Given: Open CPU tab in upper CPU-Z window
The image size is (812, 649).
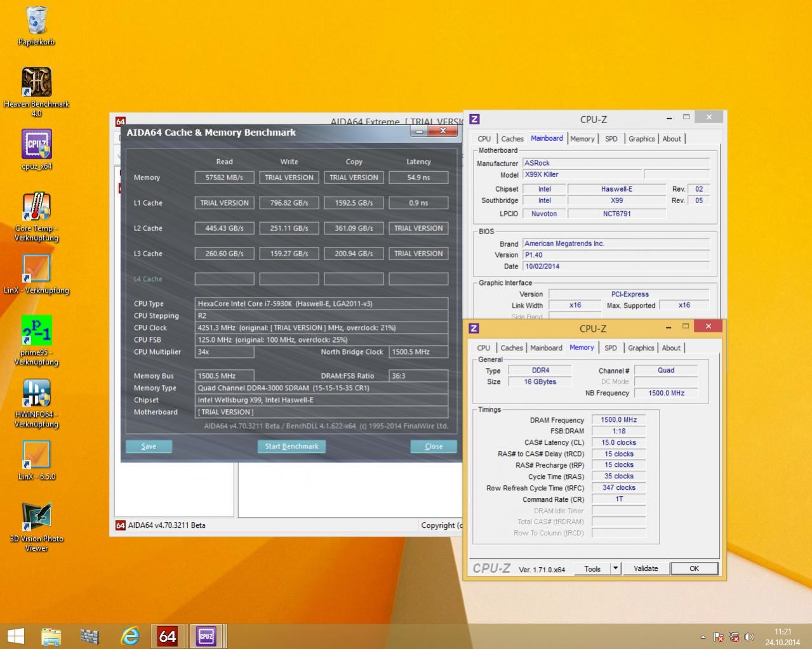Looking at the screenshot, I should point(484,138).
